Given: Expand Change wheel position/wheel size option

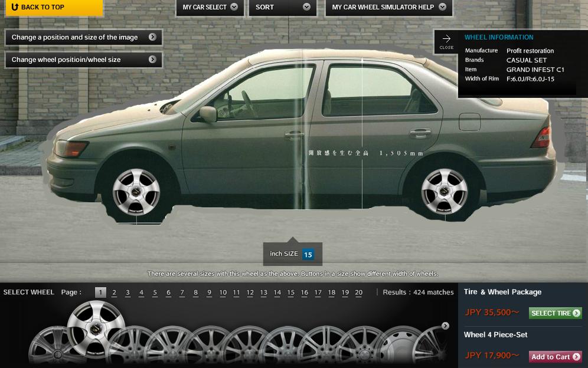Looking at the screenshot, I should [x=83, y=60].
